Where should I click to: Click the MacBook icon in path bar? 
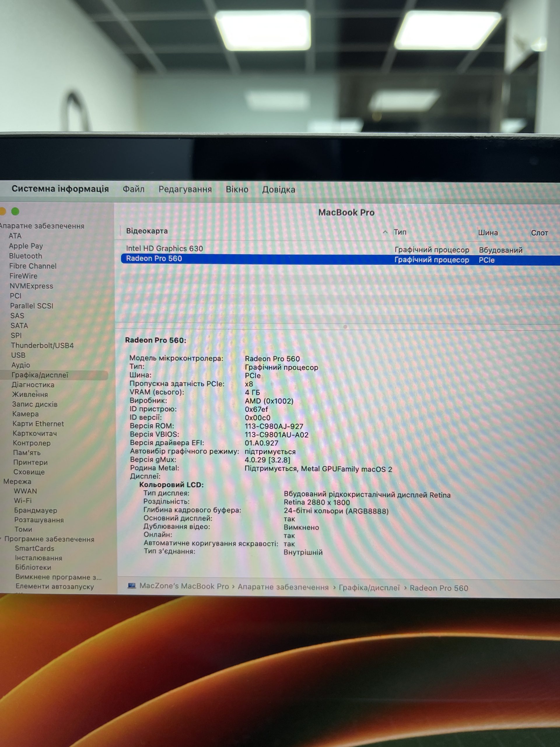click(x=132, y=586)
